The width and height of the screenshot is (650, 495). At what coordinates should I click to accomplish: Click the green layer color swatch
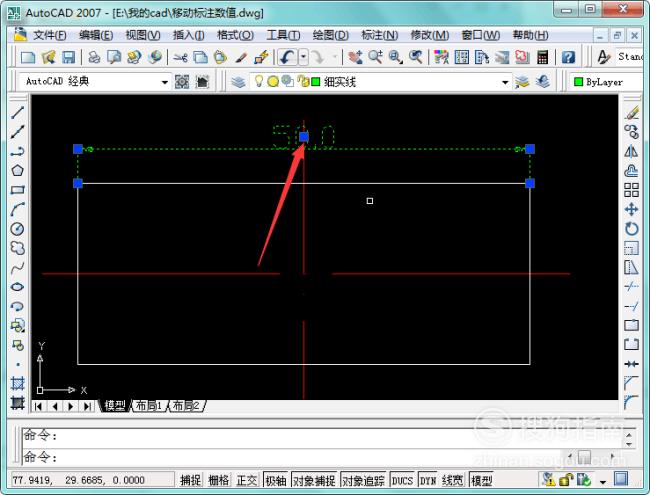click(x=316, y=82)
